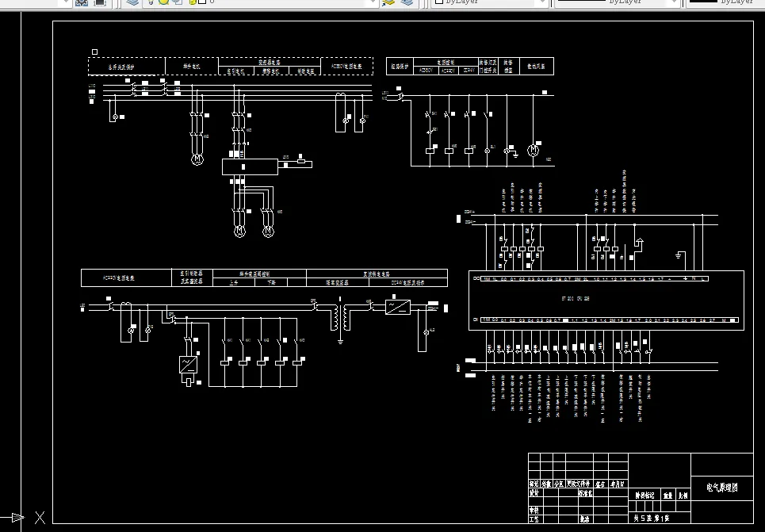Click the Layer Previous icon

407,2
